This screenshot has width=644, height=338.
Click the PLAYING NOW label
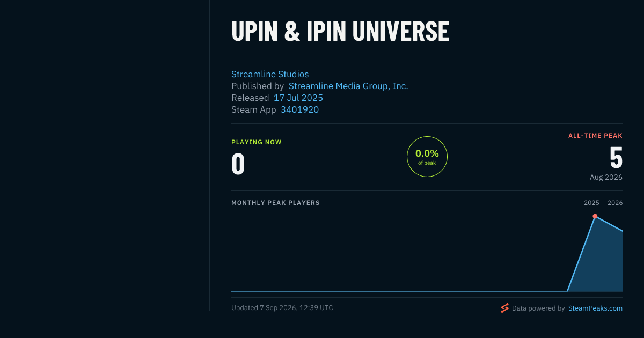tap(257, 142)
